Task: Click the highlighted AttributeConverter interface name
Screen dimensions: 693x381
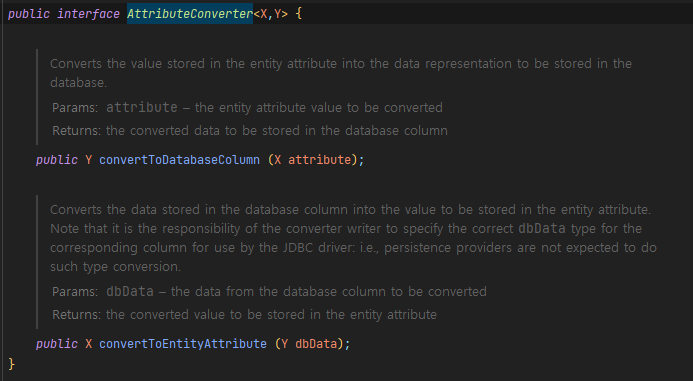Action: tap(190, 14)
